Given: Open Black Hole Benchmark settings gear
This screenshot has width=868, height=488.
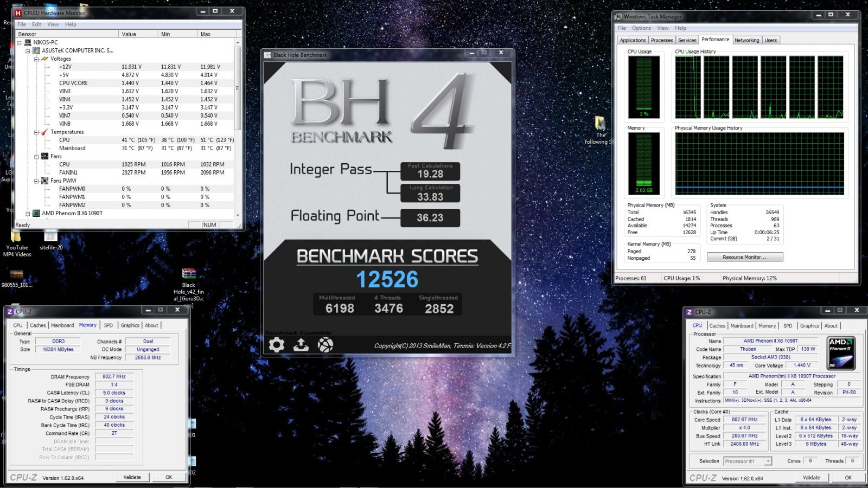Looking at the screenshot, I should [x=276, y=345].
